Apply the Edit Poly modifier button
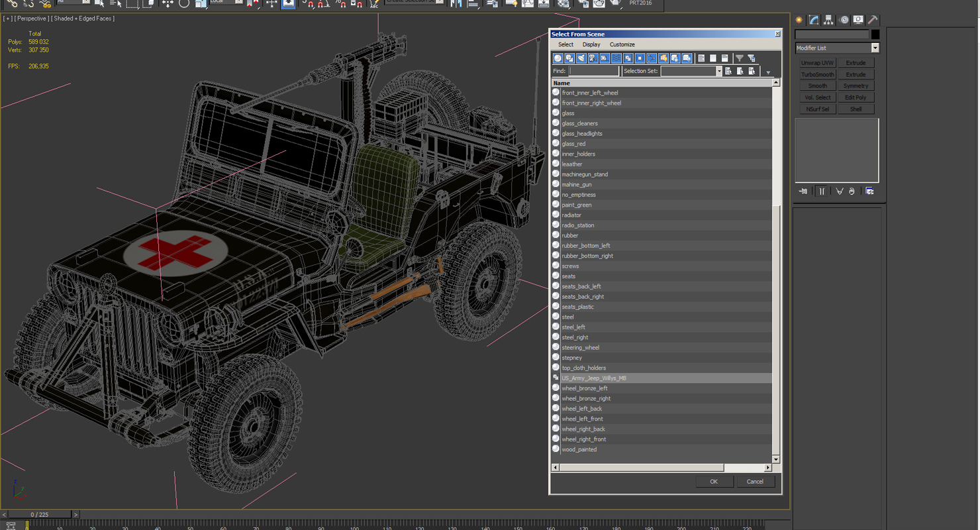 [x=856, y=97]
